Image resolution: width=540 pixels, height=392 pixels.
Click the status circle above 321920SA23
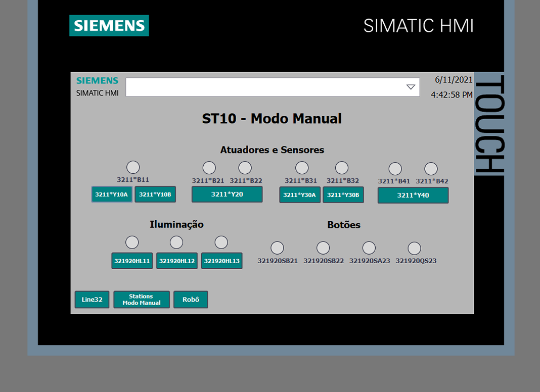[x=369, y=248]
